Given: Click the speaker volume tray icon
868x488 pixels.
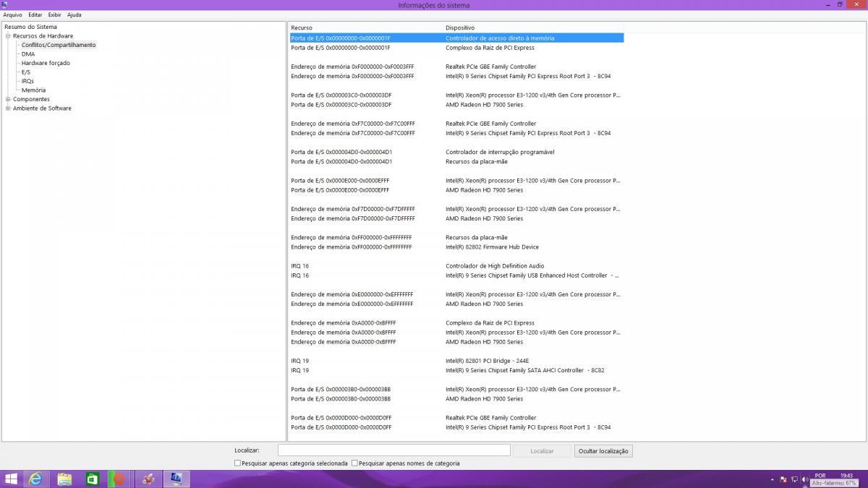Looking at the screenshot, I should [x=805, y=479].
